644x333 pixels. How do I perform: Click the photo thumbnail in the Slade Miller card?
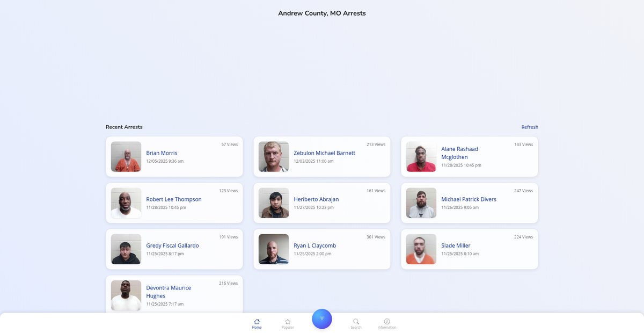tap(421, 249)
